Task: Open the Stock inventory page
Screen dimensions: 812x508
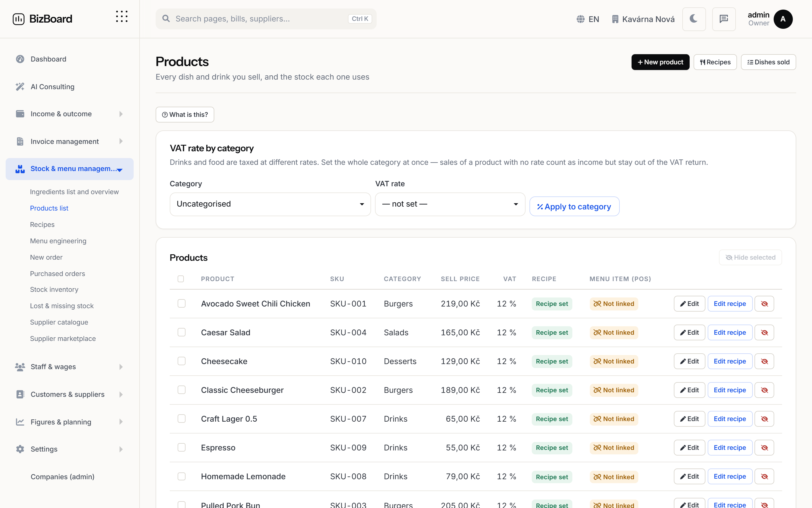Action: [x=54, y=290]
